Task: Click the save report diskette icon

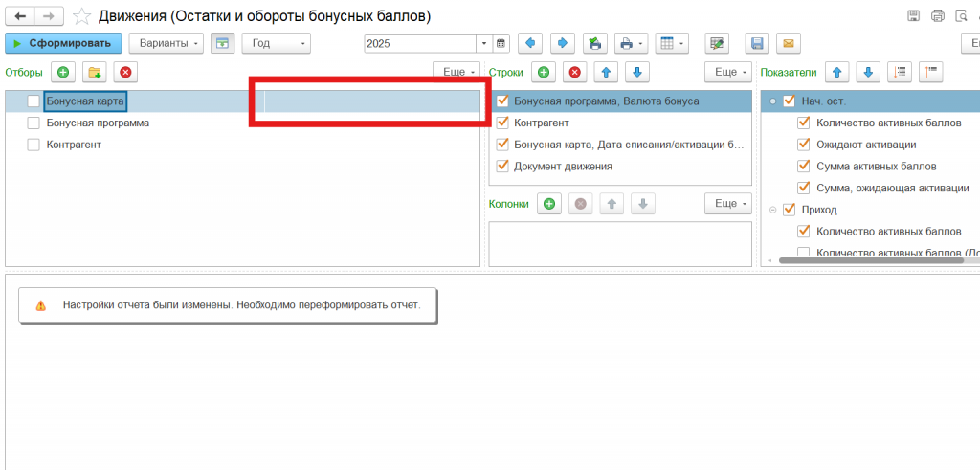Action: (x=757, y=43)
